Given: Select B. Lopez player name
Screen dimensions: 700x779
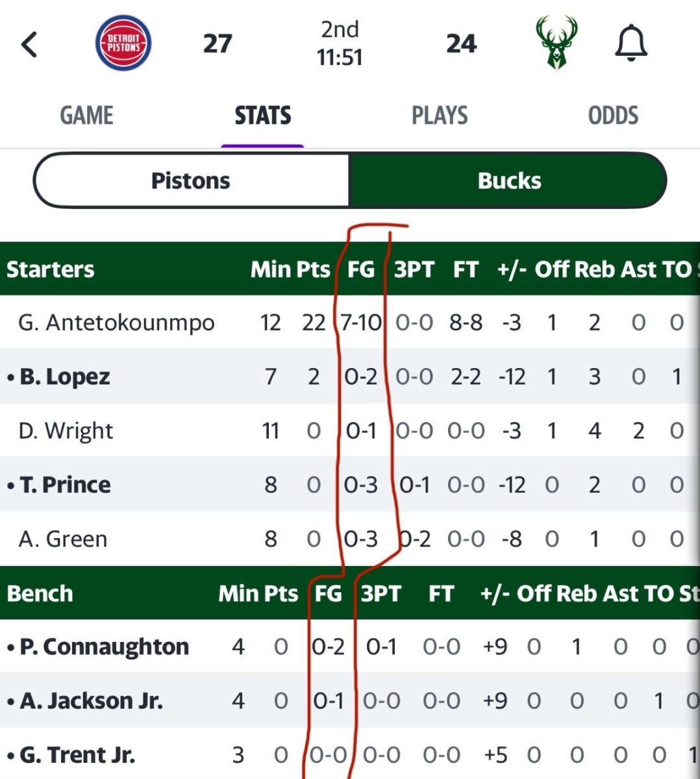Looking at the screenshot, I should point(64,377).
